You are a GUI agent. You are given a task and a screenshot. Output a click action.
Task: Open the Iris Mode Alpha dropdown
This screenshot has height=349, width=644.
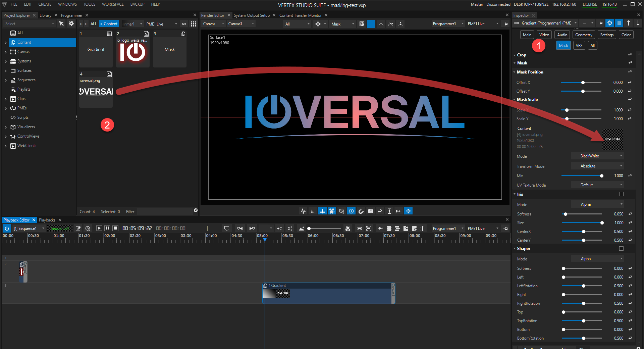pos(597,204)
